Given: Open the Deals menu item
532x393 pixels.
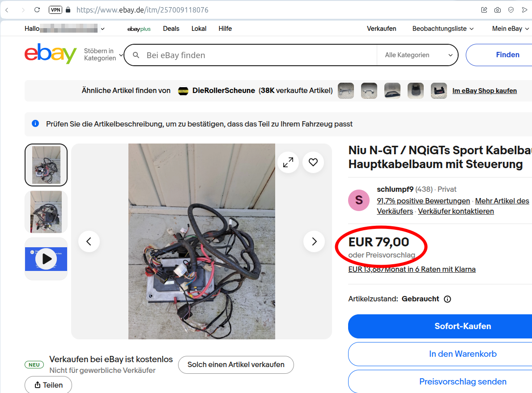Looking at the screenshot, I should pos(171,29).
